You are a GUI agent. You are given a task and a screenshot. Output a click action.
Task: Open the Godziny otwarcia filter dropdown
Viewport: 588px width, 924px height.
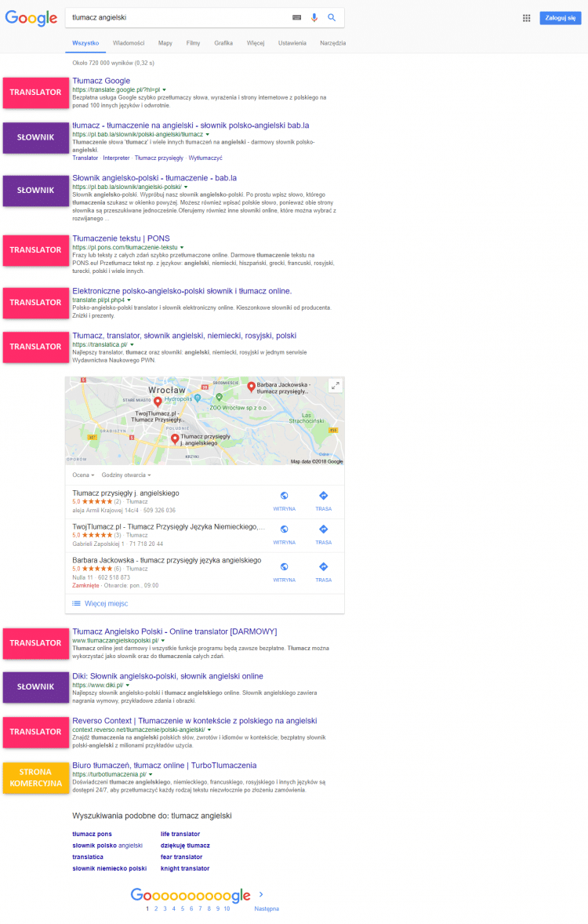[x=126, y=475]
